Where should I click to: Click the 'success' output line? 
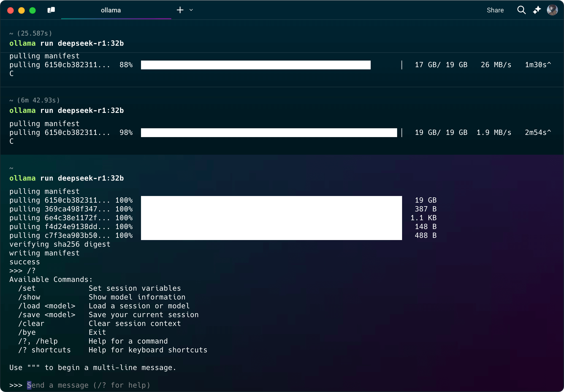(x=25, y=262)
